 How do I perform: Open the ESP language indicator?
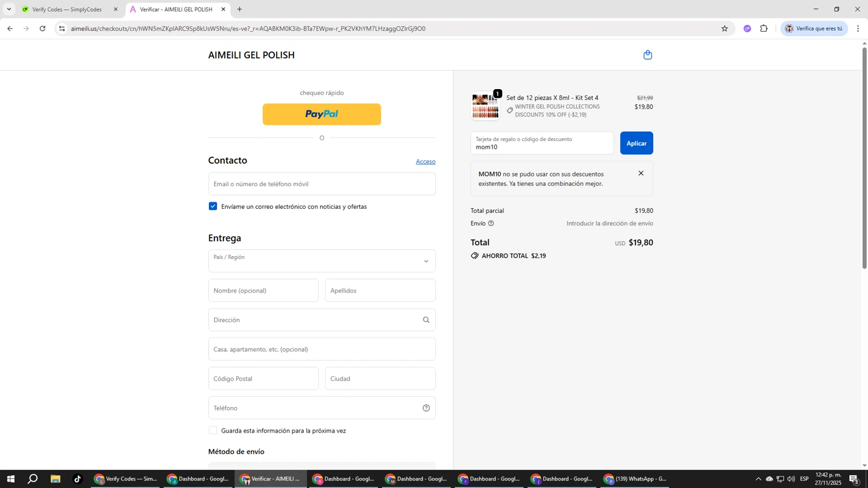[x=804, y=479]
